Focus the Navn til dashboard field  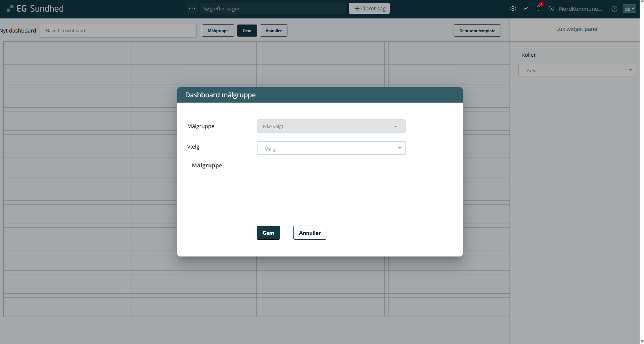point(118,31)
